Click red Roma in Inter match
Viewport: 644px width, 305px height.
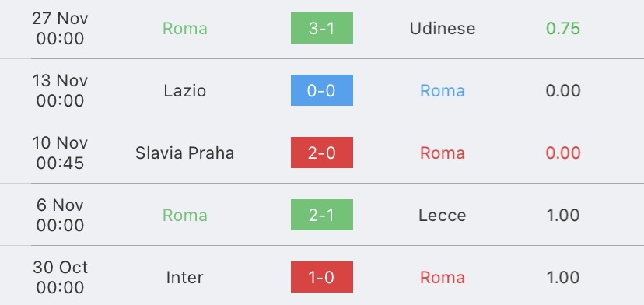[443, 278]
